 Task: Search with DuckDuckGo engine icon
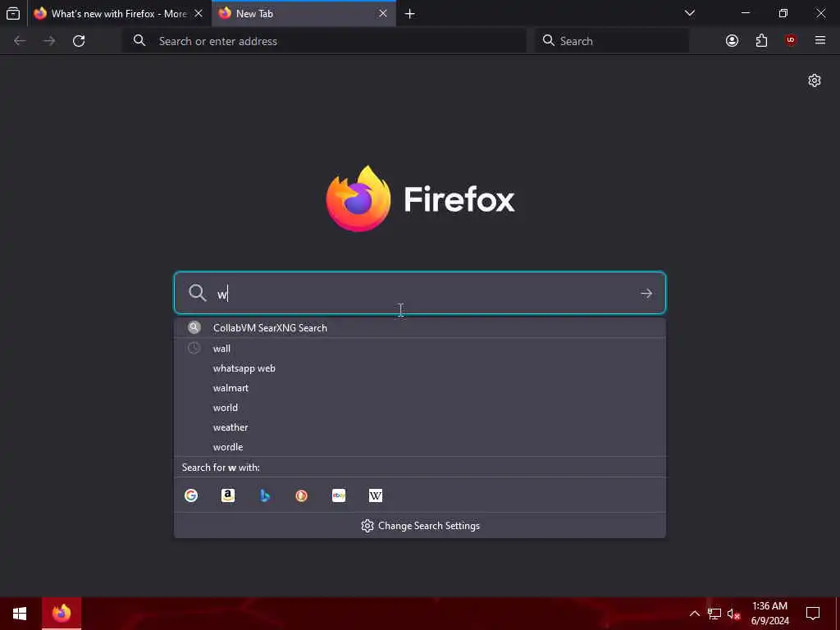pyautogui.click(x=302, y=495)
